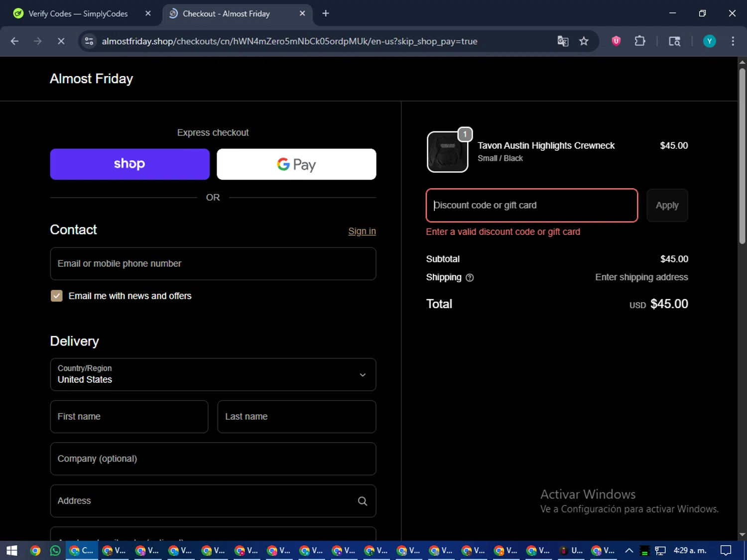Close the Verify Codes — SimplyCodes tab
The height and width of the screenshot is (560, 747).
click(x=148, y=13)
